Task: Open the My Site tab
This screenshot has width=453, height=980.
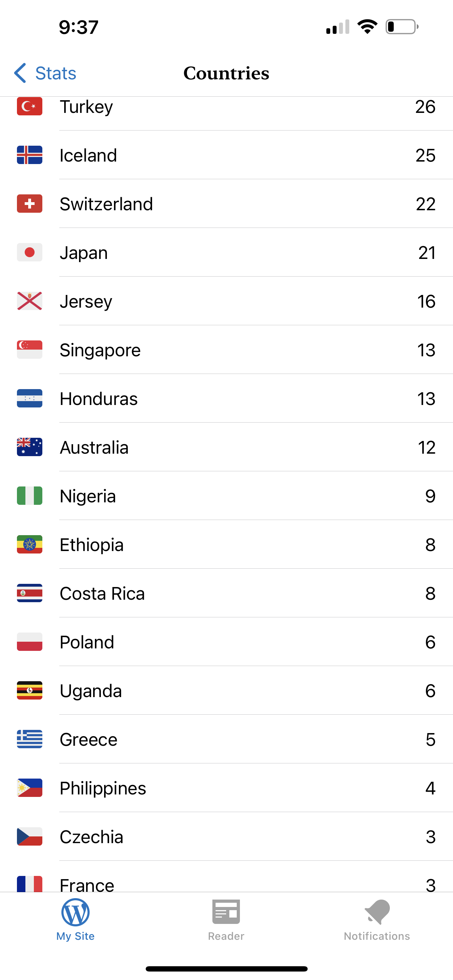Action: coord(75,919)
